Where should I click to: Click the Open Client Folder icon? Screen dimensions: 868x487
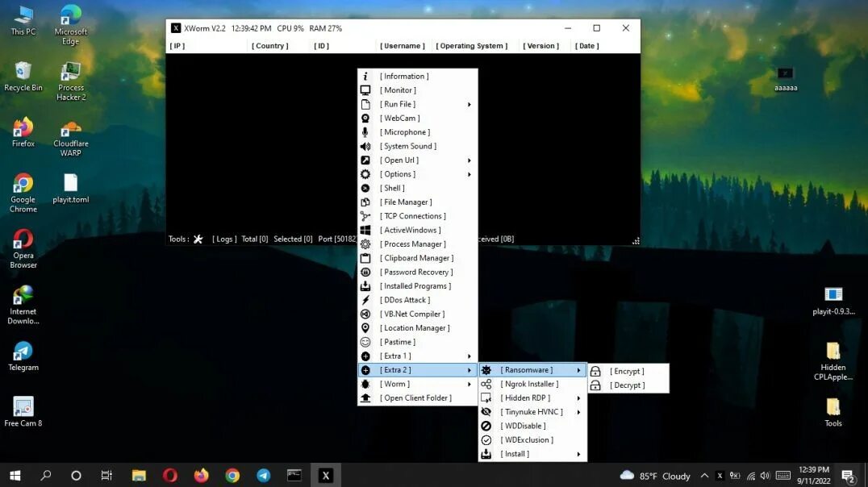click(x=365, y=398)
